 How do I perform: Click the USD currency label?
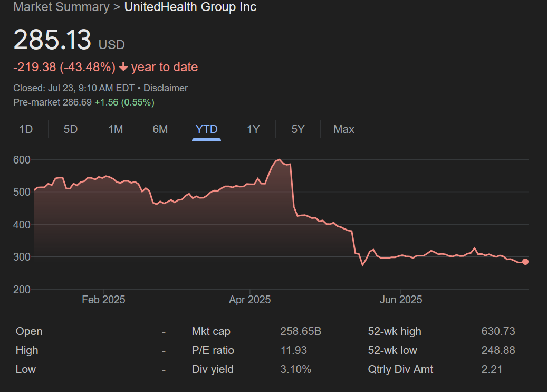(112, 45)
